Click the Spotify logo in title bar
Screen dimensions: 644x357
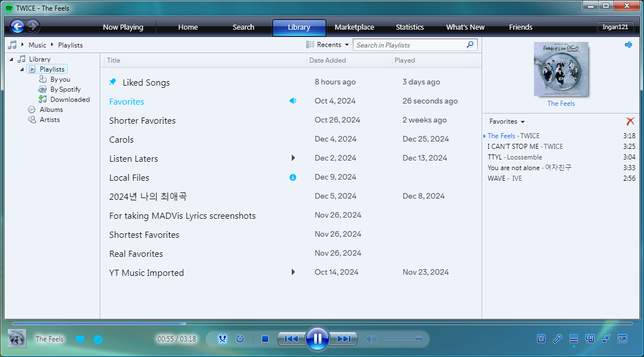pyautogui.click(x=8, y=8)
